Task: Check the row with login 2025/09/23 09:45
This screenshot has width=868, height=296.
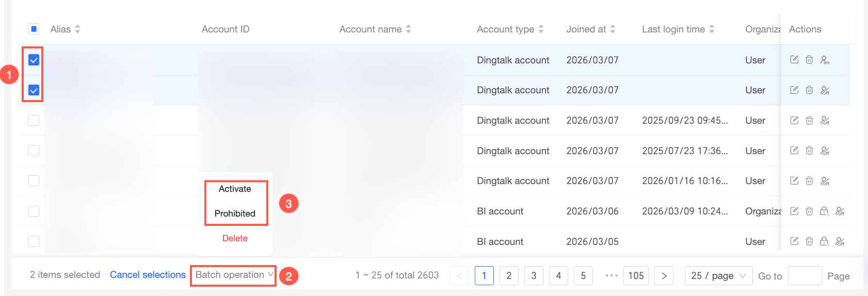Action: [x=34, y=120]
